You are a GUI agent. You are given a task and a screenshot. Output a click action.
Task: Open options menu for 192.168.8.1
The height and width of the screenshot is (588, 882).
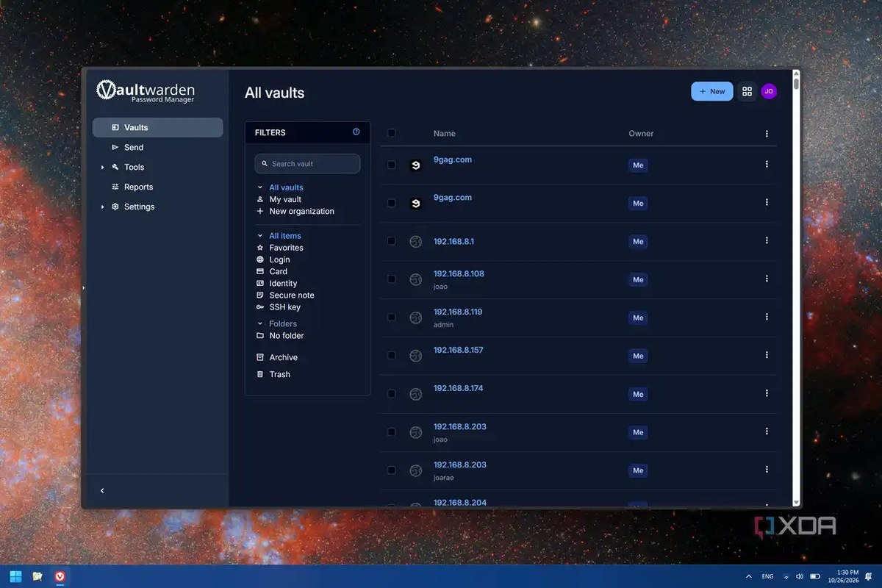click(767, 240)
